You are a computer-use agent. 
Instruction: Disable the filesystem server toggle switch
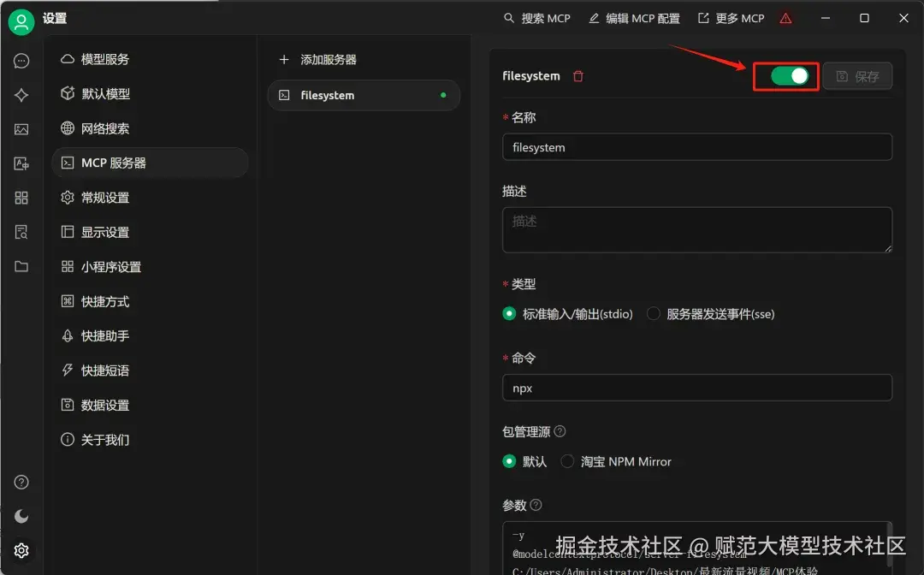click(785, 75)
